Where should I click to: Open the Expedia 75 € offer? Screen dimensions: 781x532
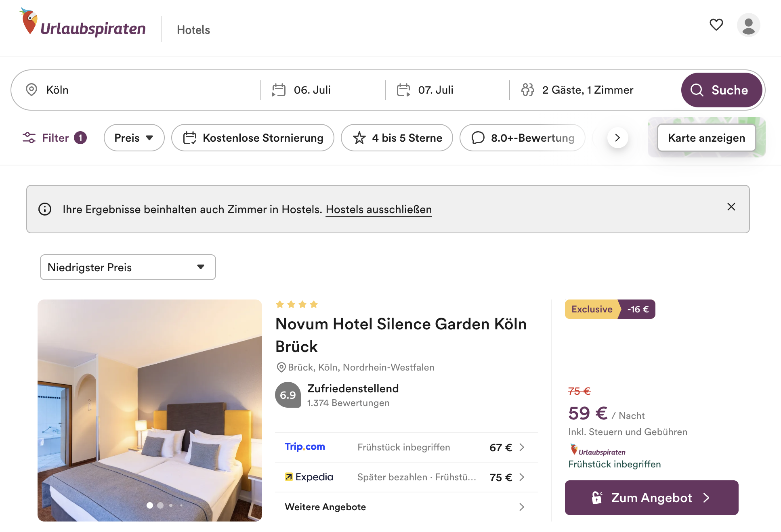click(x=407, y=477)
